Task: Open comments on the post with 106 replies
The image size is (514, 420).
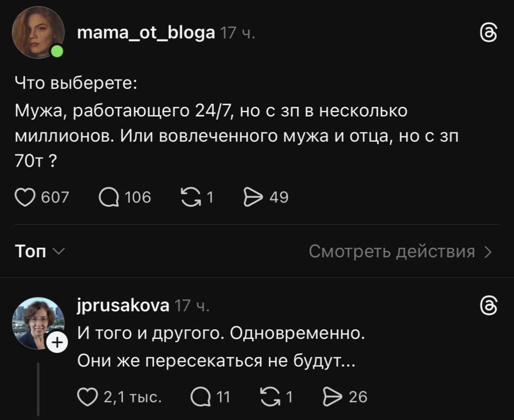Action: click(x=109, y=198)
